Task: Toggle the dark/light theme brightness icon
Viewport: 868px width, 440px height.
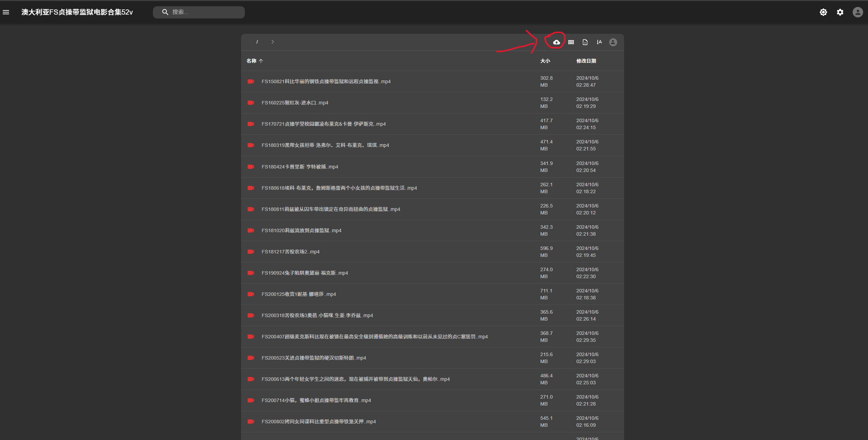Action: tap(823, 12)
